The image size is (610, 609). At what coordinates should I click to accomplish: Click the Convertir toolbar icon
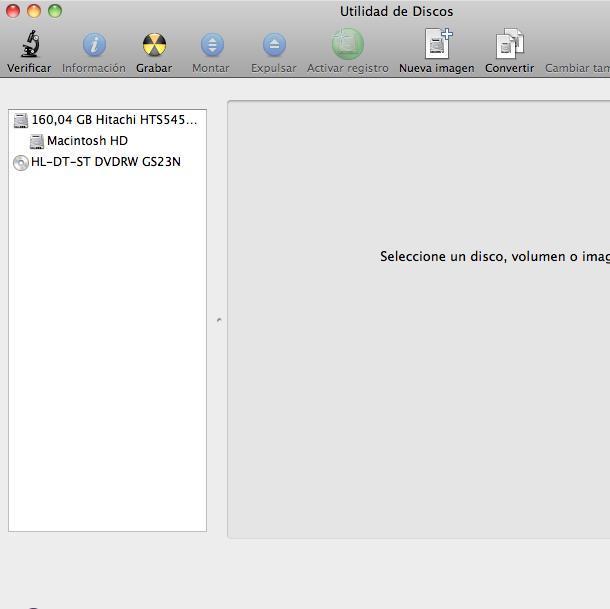[x=509, y=45]
